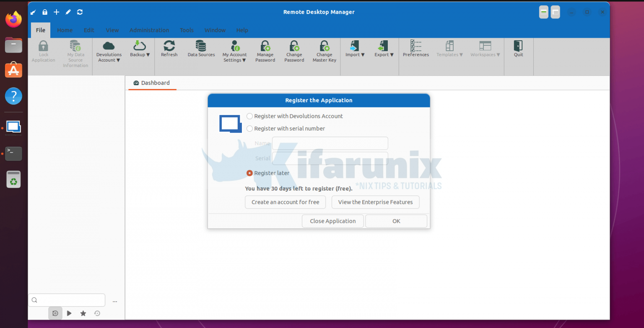Open the File ribbon tab
The height and width of the screenshot is (328, 644).
tap(41, 30)
